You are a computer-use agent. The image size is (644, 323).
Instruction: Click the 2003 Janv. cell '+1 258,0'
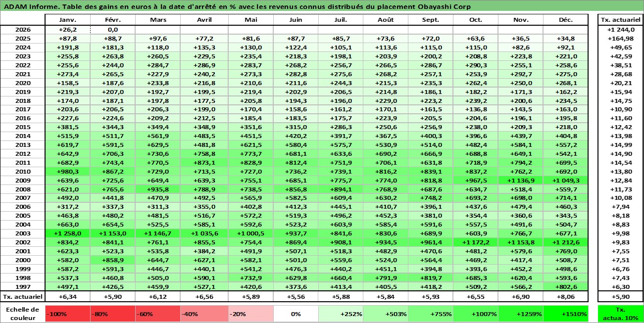pyautogui.click(x=67, y=233)
